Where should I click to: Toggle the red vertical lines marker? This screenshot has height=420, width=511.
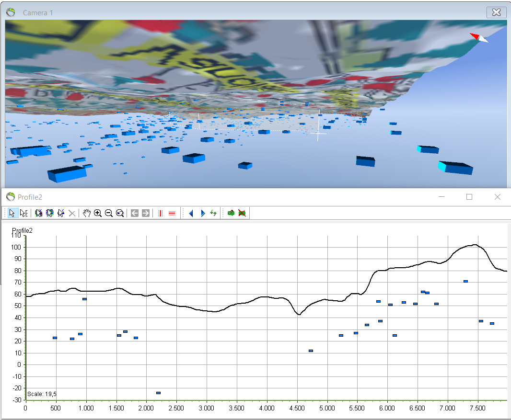pos(160,213)
